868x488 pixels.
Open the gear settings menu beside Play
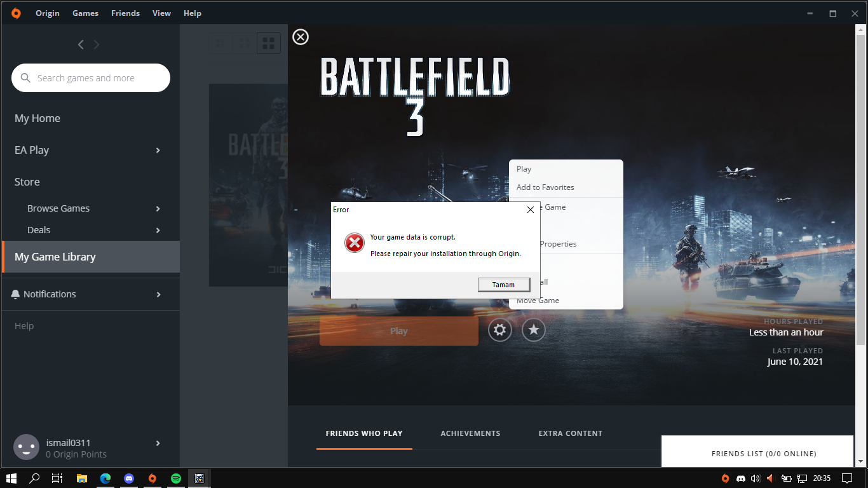(500, 330)
